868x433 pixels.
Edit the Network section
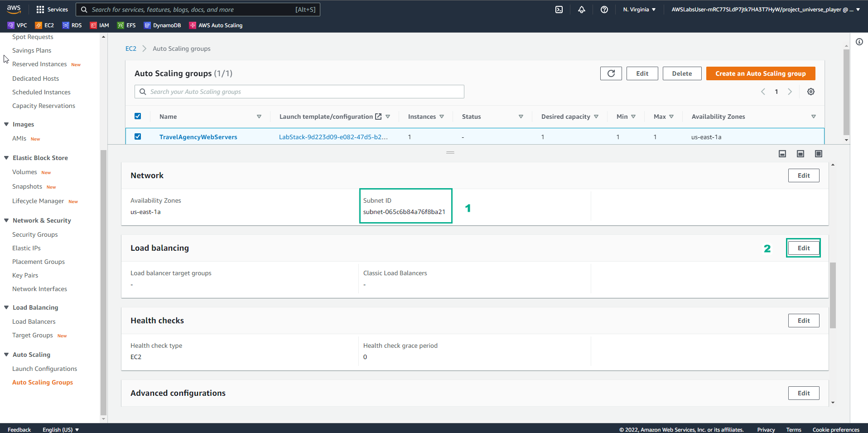[804, 175]
